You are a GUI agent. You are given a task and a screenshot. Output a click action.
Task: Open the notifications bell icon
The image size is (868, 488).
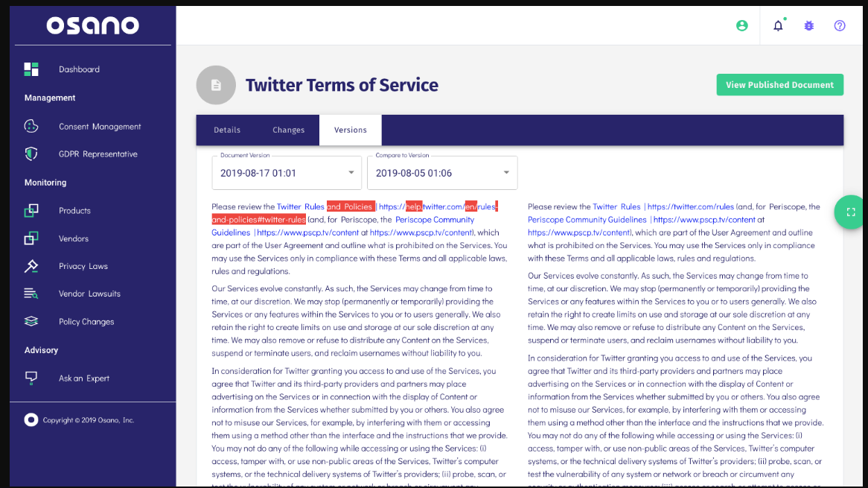pos(778,26)
